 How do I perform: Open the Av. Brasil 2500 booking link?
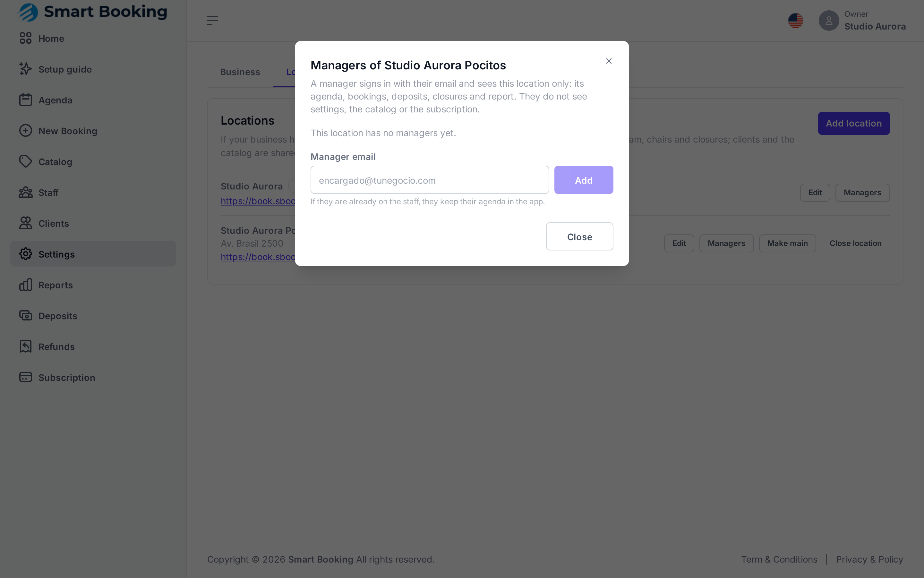point(258,257)
